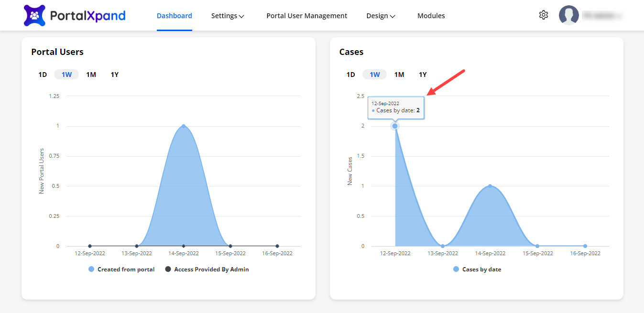Click the 12-Sep-2022 data point in Cases chart
The width and height of the screenshot is (644, 313).
(x=395, y=126)
